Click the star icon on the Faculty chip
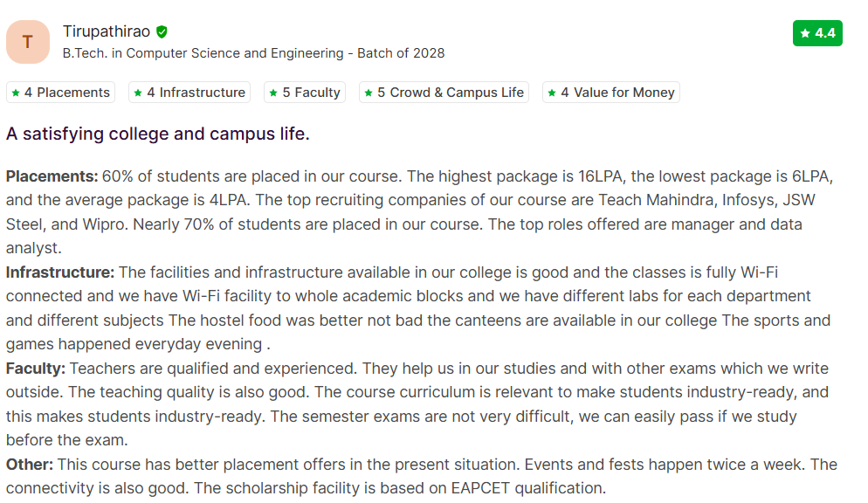Image resolution: width=868 pixels, height=503 pixels. tap(273, 93)
